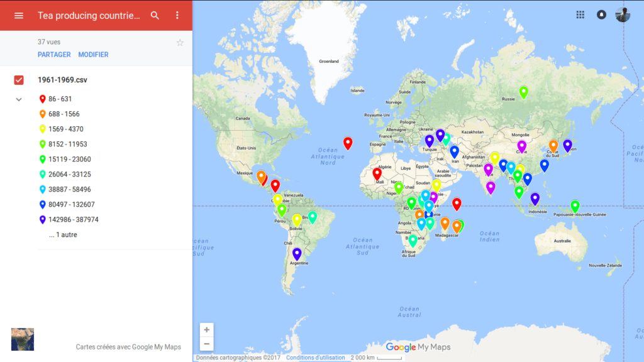Image resolution: width=644 pixels, height=362 pixels.
Task: Click the magenta marker on China
Action: 521,146
